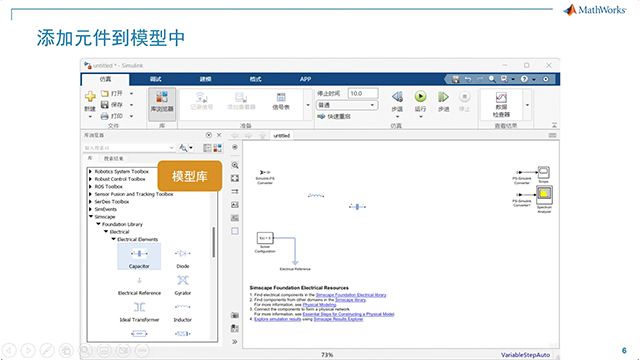Screen dimensions: 640x360
Task: Click the zoom-in icon on canvas palette
Action: [x=235, y=165]
